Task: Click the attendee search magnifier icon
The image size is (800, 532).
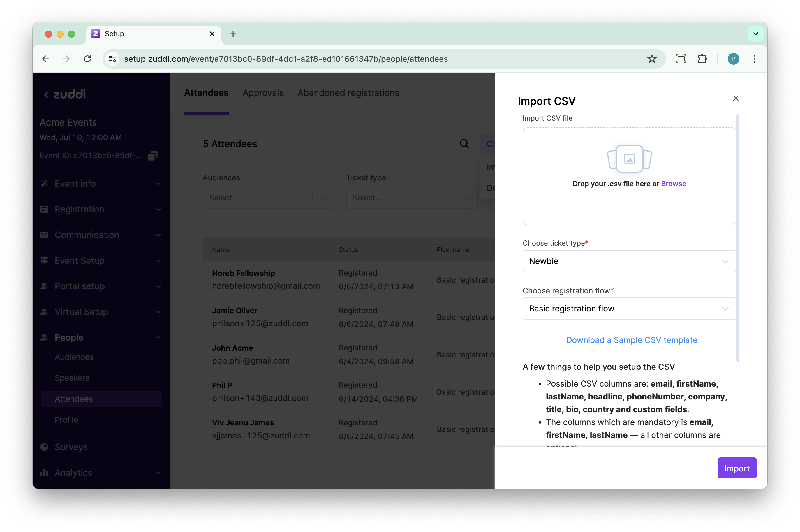Action: pos(464,144)
